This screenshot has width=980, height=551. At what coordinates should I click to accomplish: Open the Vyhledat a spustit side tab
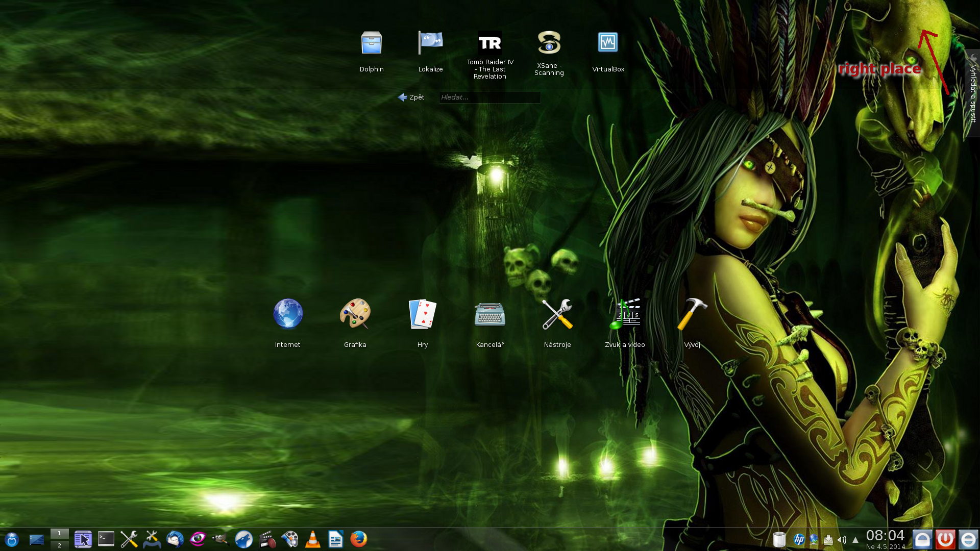(x=972, y=93)
